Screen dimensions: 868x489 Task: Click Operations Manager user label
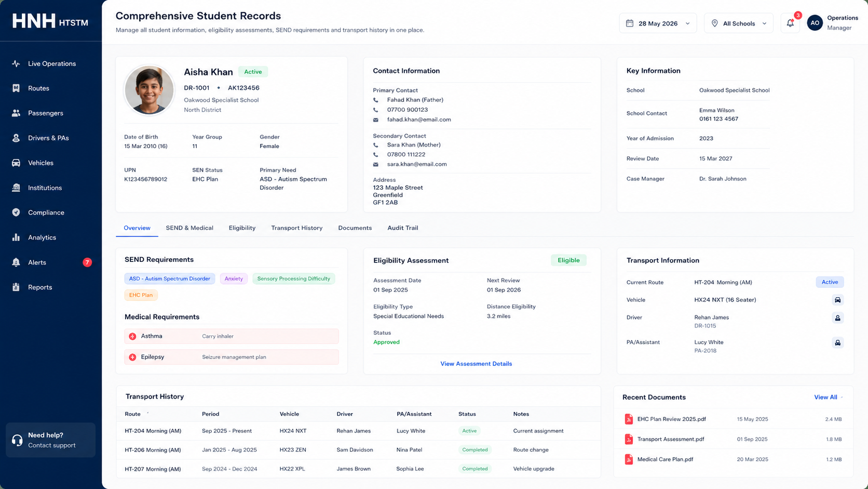click(843, 23)
